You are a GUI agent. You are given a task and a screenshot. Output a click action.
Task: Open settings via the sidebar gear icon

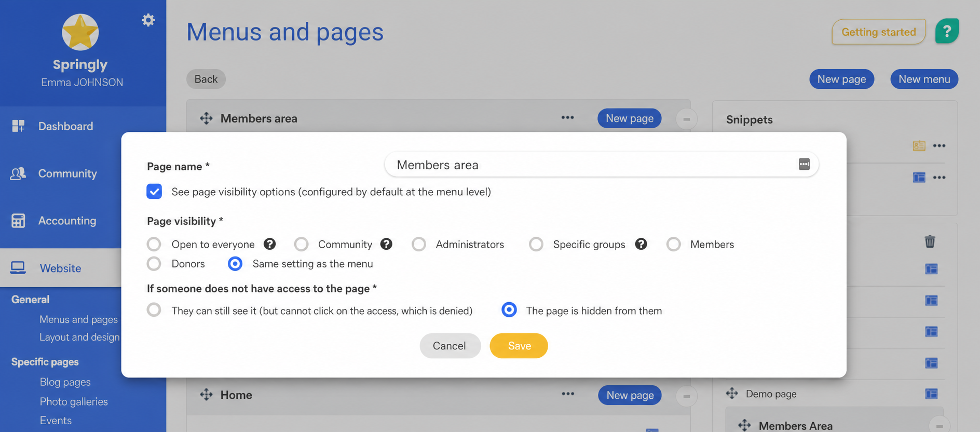point(148,20)
